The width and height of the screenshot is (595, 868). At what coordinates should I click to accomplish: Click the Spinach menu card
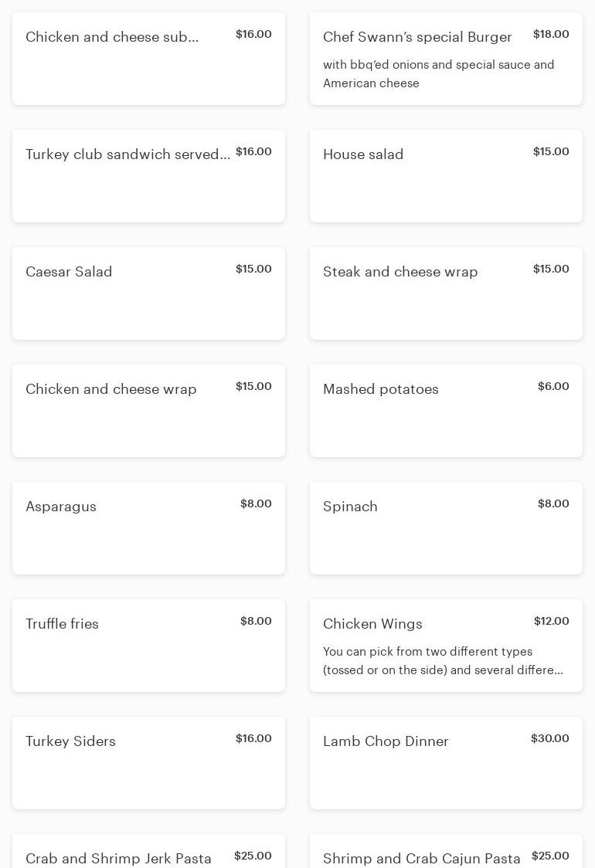[x=446, y=528]
